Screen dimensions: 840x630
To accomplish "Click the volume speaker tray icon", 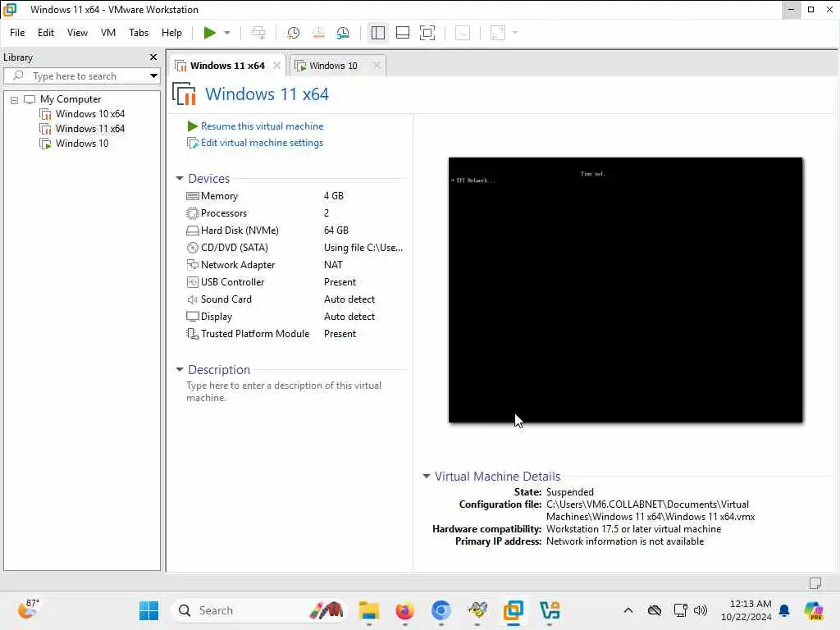I will coord(701,610).
